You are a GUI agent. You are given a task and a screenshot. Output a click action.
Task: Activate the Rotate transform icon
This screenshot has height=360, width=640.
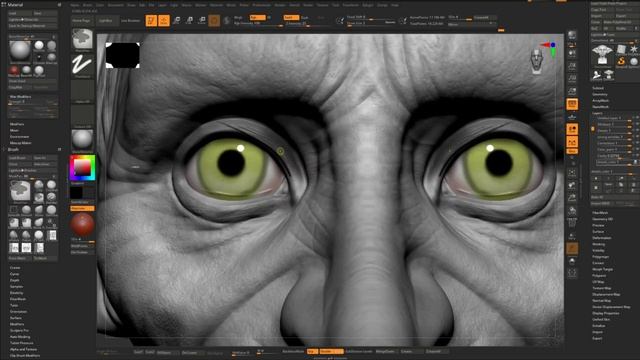pyautogui.click(x=202, y=20)
